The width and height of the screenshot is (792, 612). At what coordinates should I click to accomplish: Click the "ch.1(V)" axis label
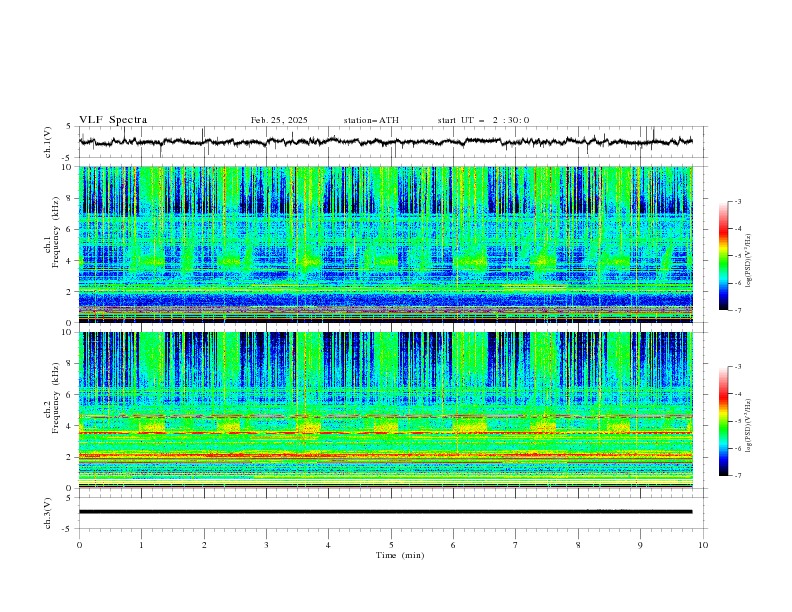click(x=48, y=142)
